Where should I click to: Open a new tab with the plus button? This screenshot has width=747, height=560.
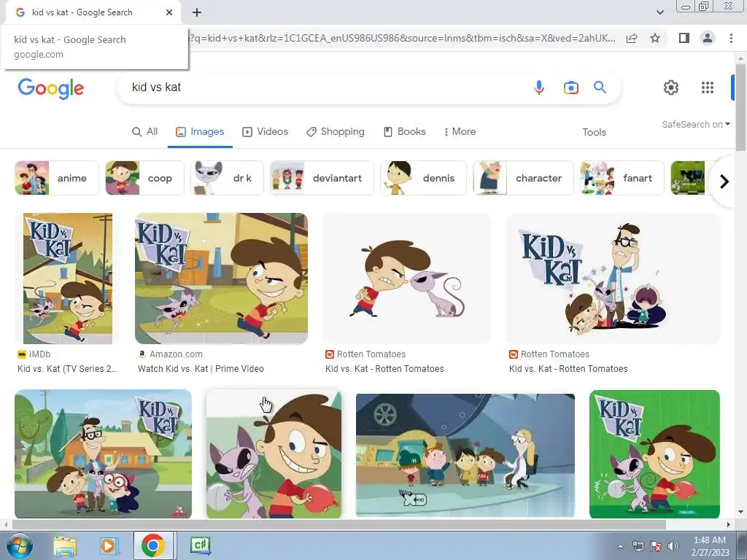pyautogui.click(x=197, y=12)
